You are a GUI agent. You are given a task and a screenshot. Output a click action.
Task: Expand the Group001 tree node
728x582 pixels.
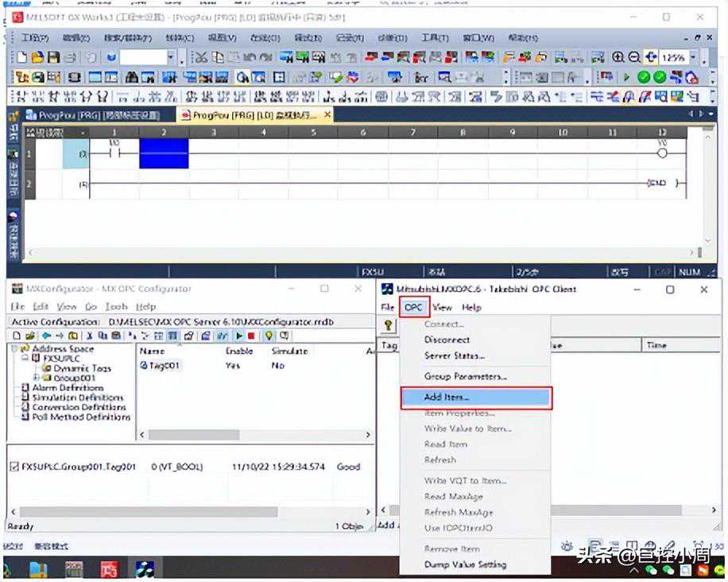[x=36, y=378]
